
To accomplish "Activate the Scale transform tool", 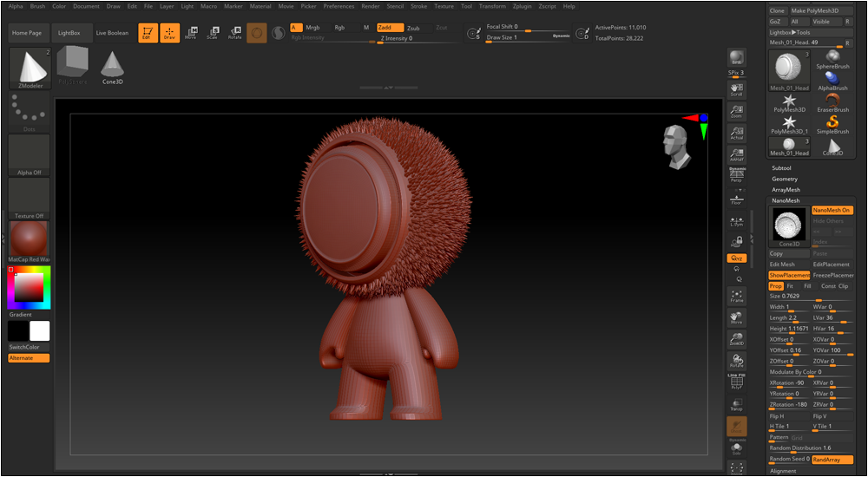I will (x=212, y=33).
